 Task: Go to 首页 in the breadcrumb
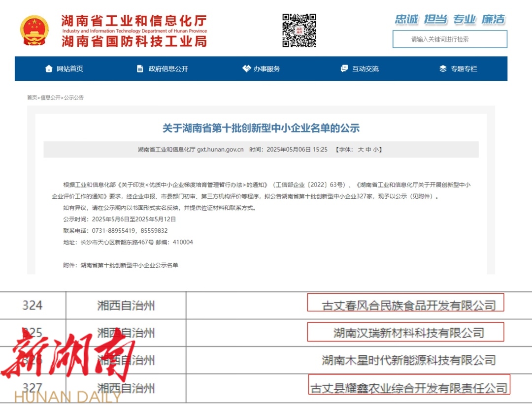32,97
